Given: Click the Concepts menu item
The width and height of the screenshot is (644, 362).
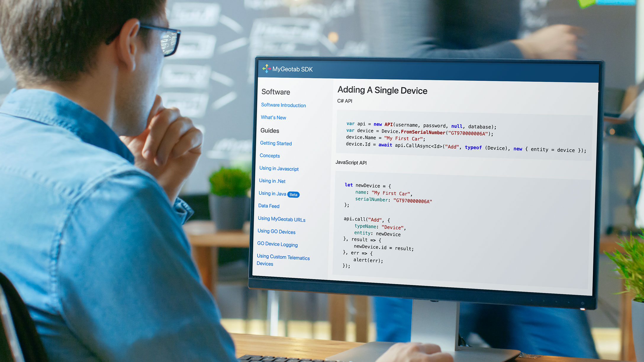Looking at the screenshot, I should tap(269, 156).
